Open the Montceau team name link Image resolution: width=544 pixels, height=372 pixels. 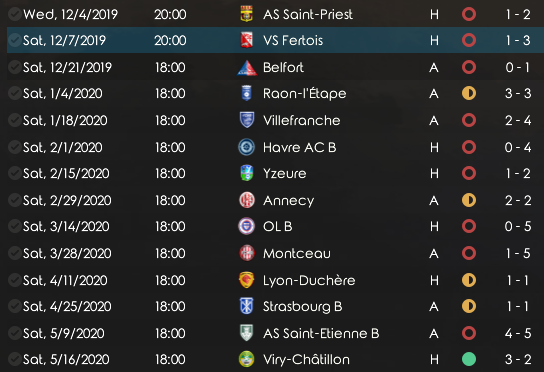(297, 253)
